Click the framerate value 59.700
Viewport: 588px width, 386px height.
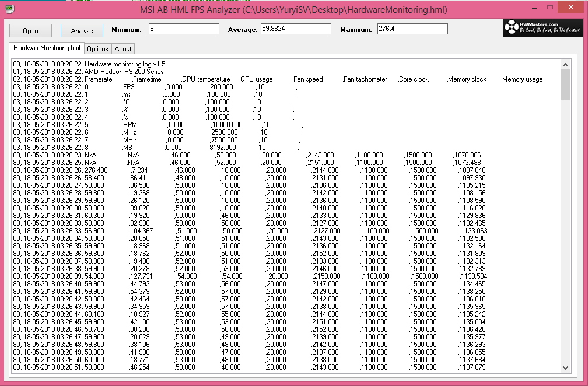[94, 329]
